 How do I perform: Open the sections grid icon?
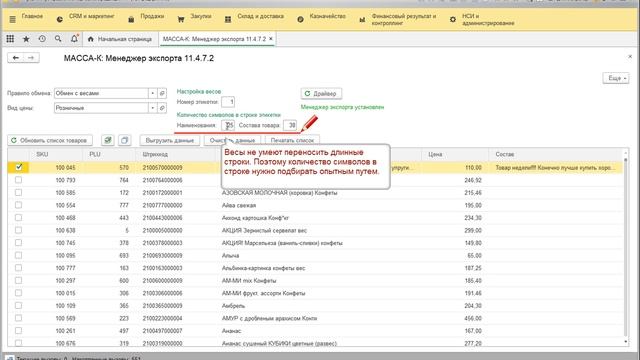coord(10,39)
